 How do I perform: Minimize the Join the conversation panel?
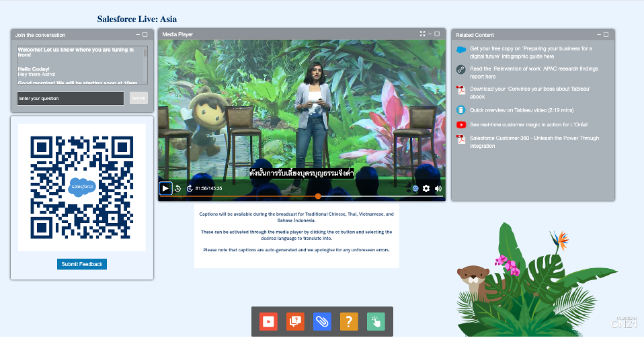(138, 34)
